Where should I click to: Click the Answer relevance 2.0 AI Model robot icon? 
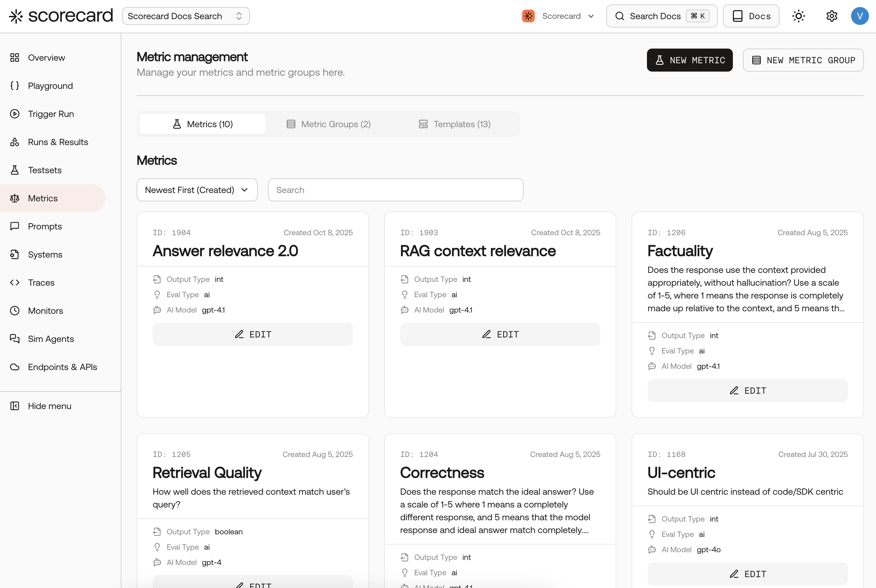point(157,310)
